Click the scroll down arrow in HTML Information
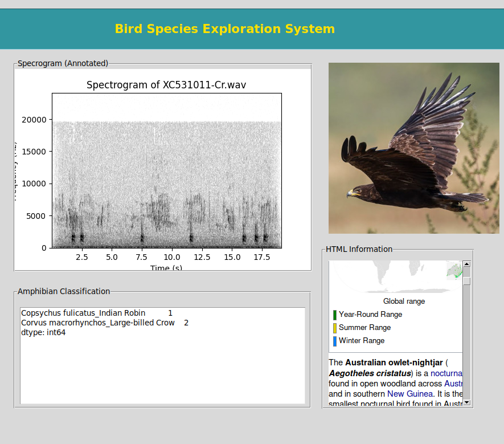This screenshot has height=444, width=504. point(466,402)
